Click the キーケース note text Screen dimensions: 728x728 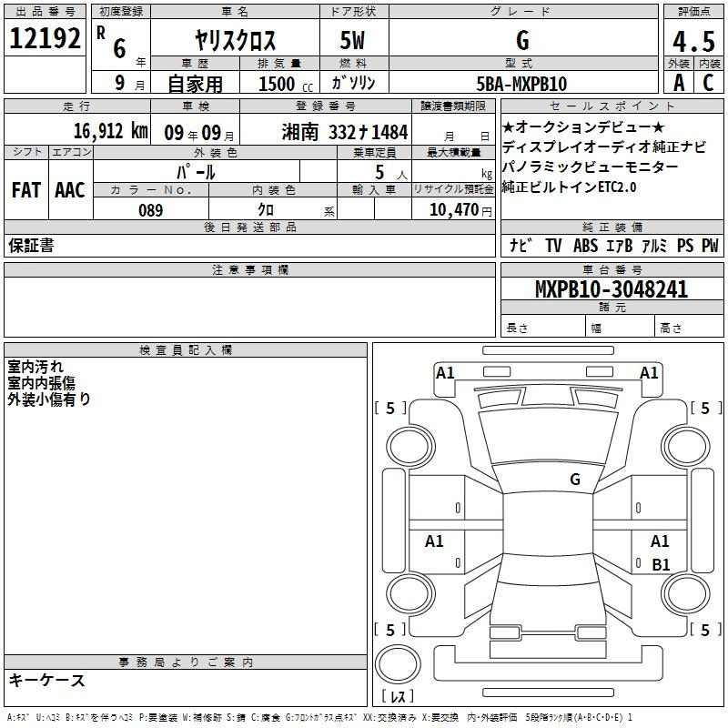click(x=46, y=681)
